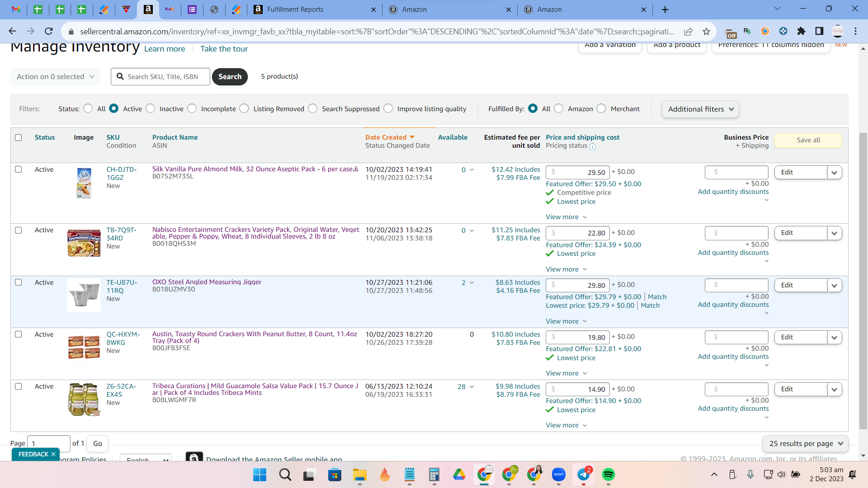Sort by the Available column header
The width and height of the screenshot is (868, 488).
pos(453,137)
